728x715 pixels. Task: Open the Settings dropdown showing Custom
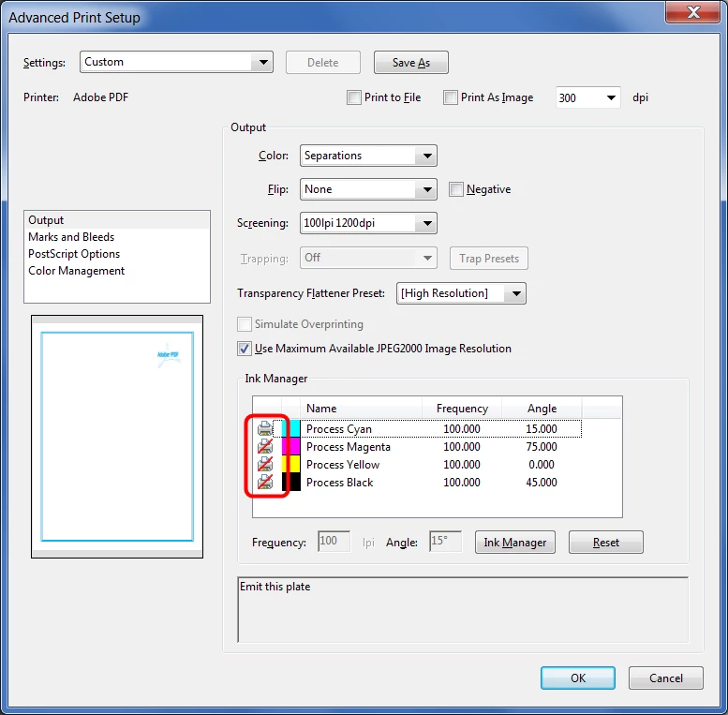pos(176,62)
